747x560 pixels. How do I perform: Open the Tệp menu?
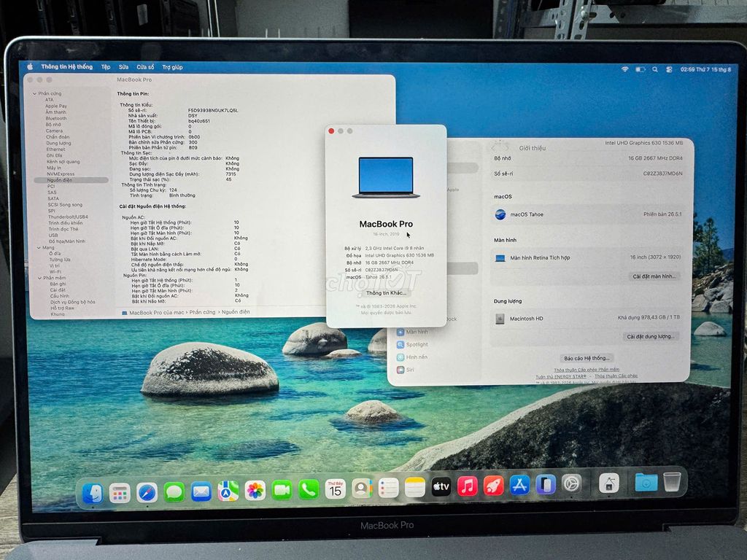(x=106, y=67)
